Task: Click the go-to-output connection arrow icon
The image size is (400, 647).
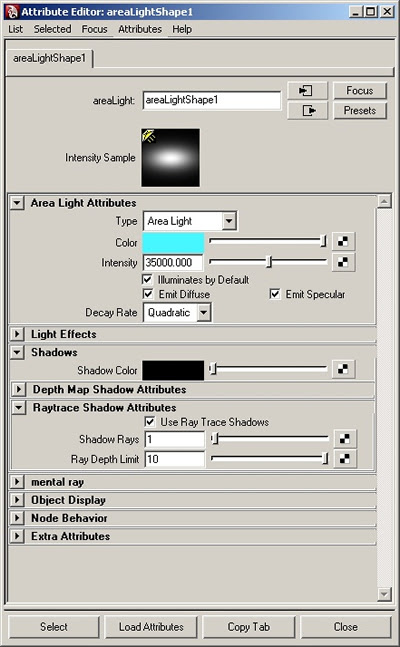Action: (307, 111)
